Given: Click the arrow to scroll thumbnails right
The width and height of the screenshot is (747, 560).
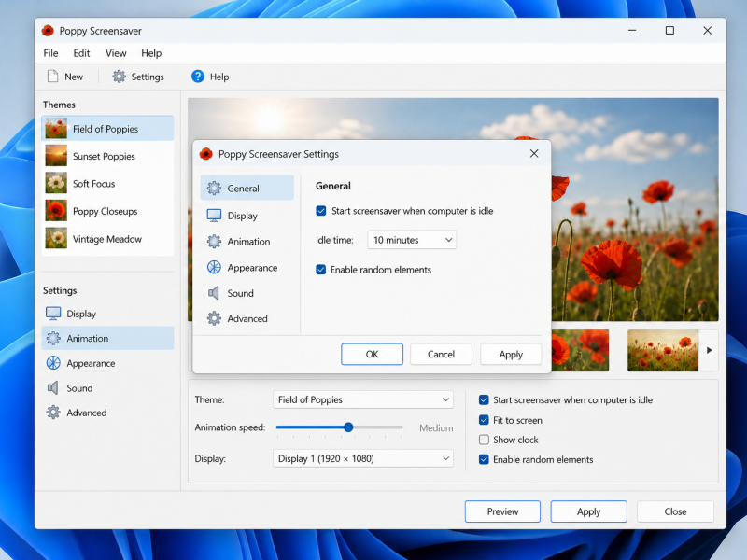Looking at the screenshot, I should click(x=709, y=350).
